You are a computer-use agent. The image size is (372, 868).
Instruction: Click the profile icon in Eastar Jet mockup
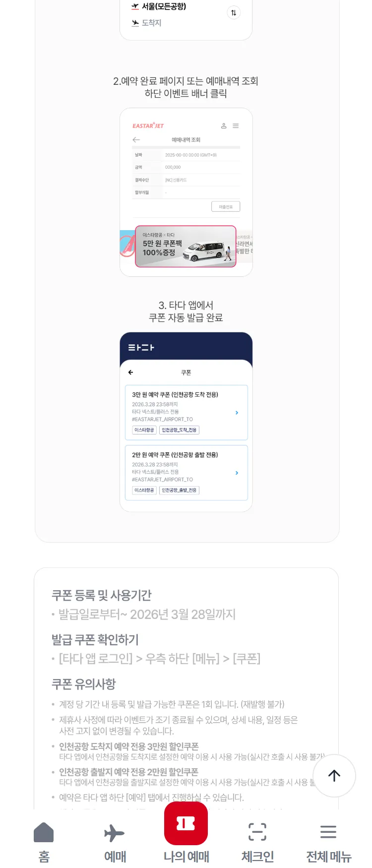[x=224, y=126]
